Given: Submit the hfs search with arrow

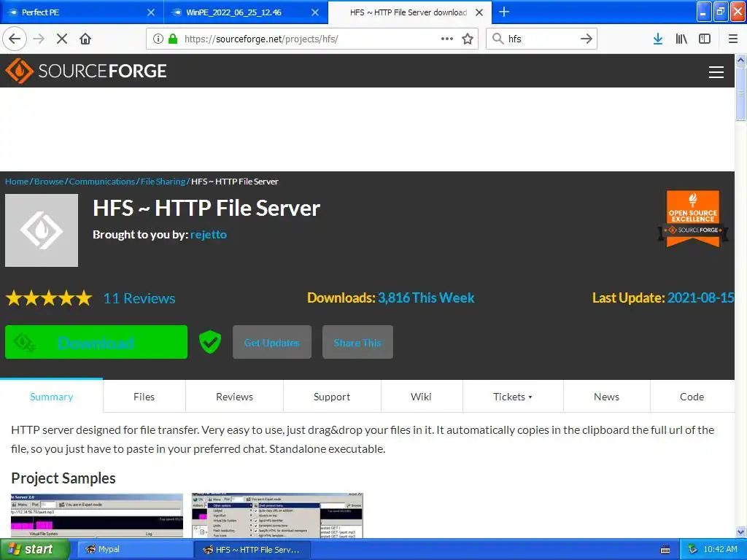Looking at the screenshot, I should coord(587,39).
